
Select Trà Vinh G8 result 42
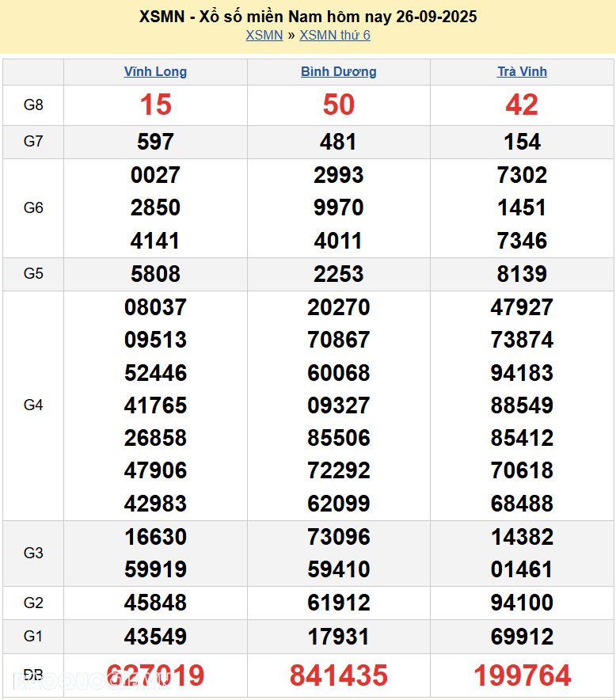coord(522,105)
